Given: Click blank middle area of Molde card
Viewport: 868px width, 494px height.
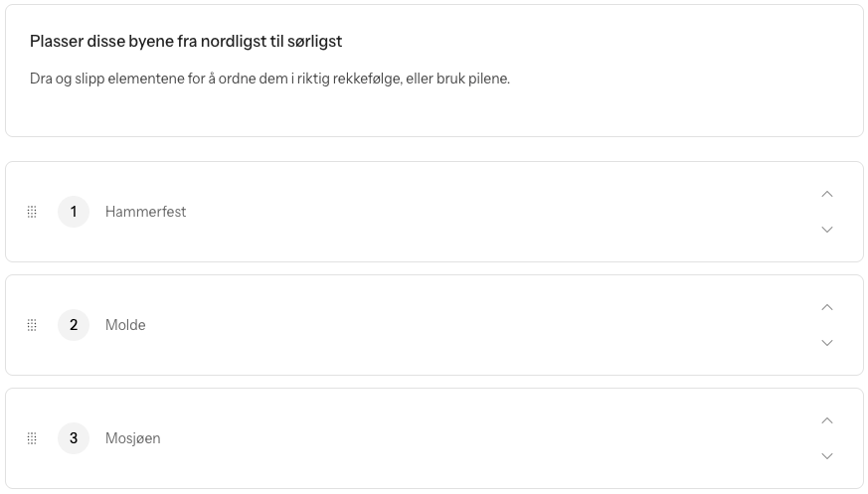Looking at the screenshot, I should 477,325.
